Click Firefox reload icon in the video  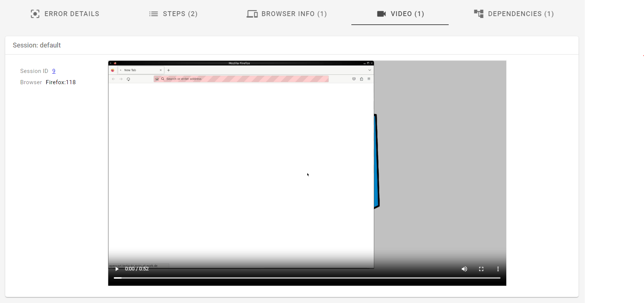[128, 79]
